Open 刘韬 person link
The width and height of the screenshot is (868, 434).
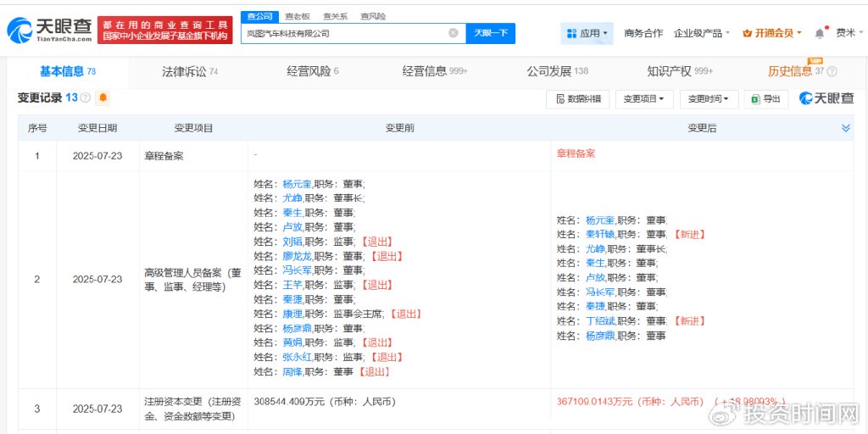point(292,242)
